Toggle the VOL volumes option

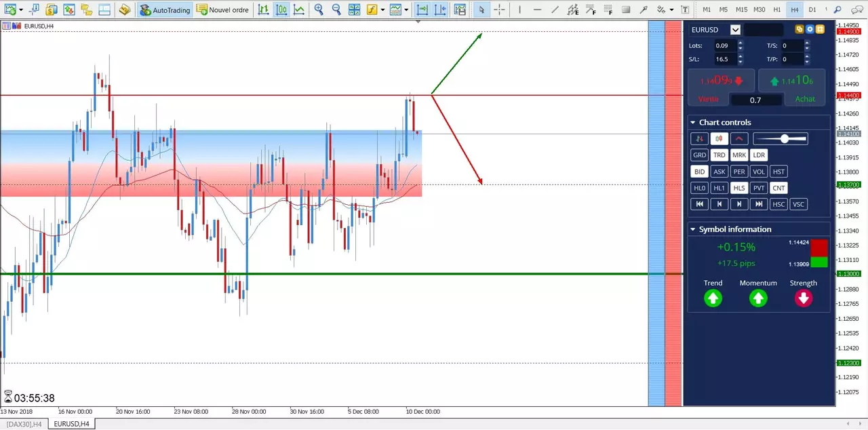tap(759, 172)
